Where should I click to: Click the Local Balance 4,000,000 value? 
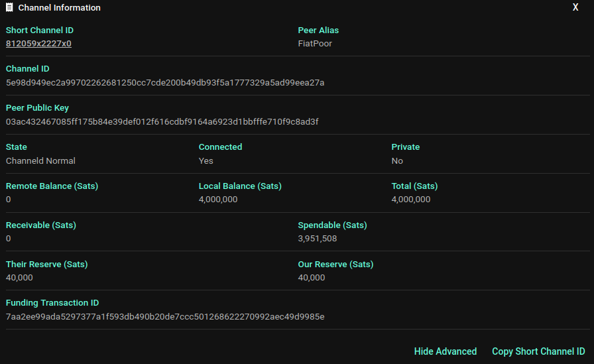coord(218,200)
